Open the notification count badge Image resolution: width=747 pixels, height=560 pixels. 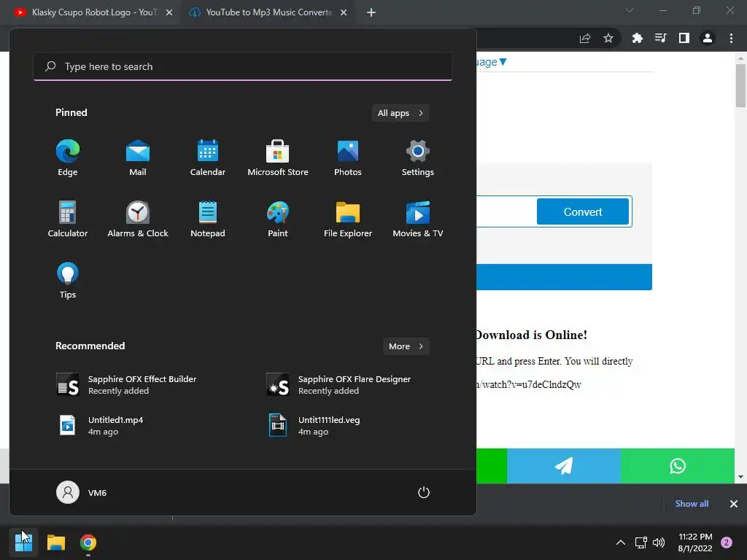[727, 542]
